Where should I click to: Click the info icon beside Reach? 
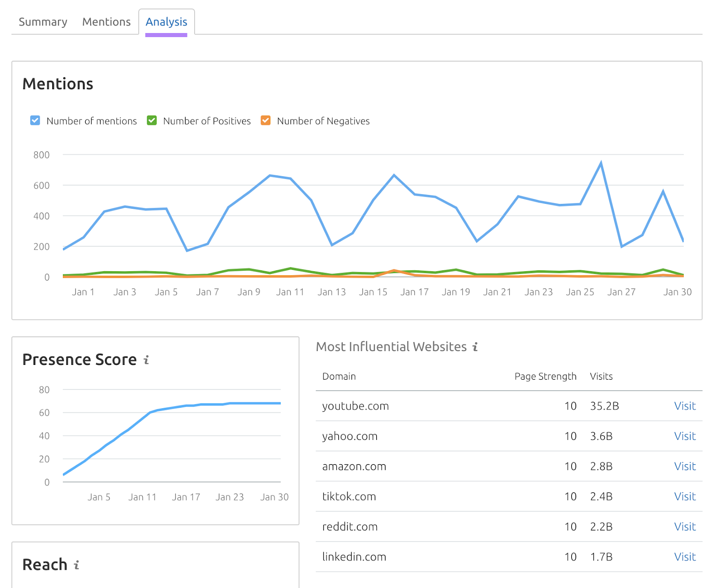click(x=76, y=564)
